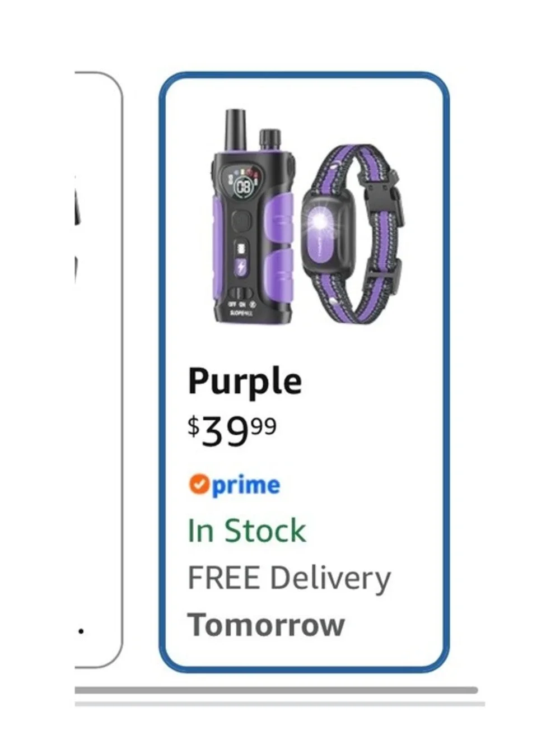Screen dimensions: 560x744
Task: Click the purple striped dog collar image
Action: [x=354, y=234]
